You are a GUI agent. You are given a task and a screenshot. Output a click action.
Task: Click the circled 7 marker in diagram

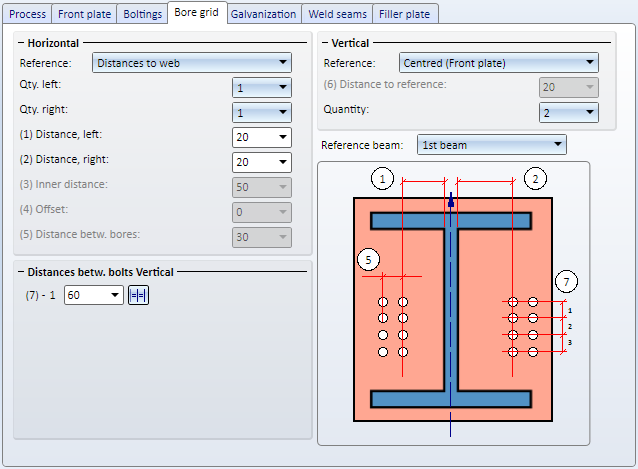click(566, 281)
